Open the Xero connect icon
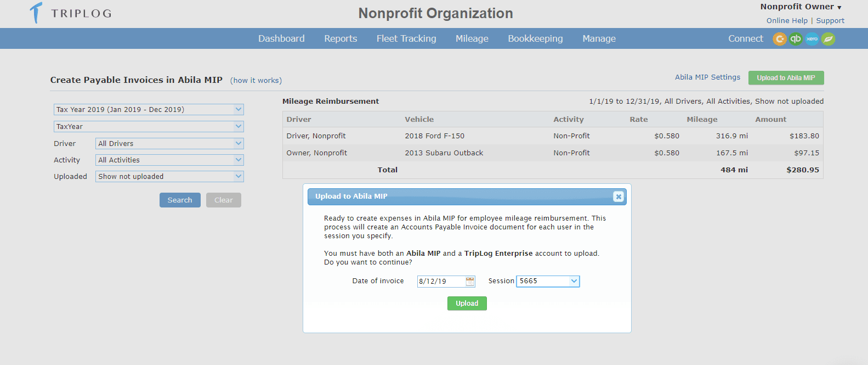 [x=812, y=39]
